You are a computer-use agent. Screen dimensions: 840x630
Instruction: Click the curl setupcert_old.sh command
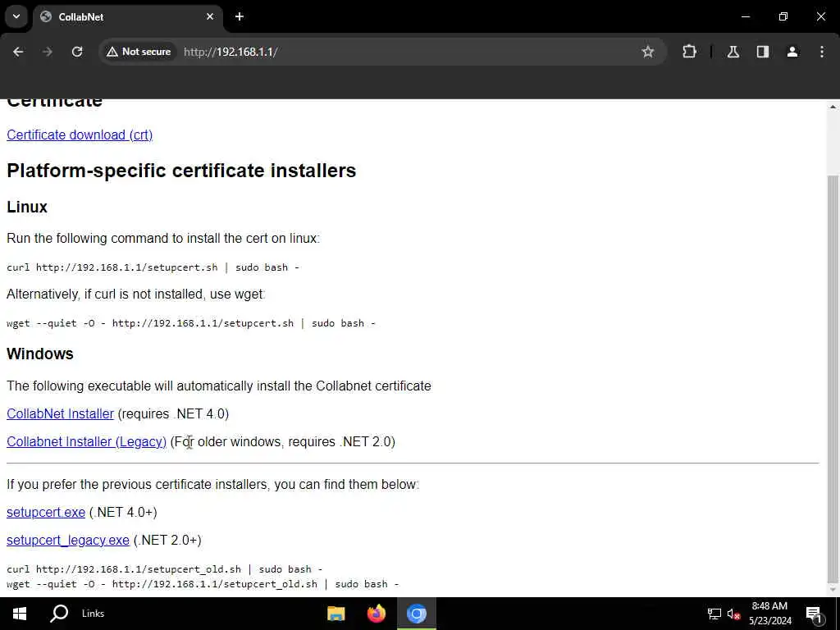[x=164, y=569]
